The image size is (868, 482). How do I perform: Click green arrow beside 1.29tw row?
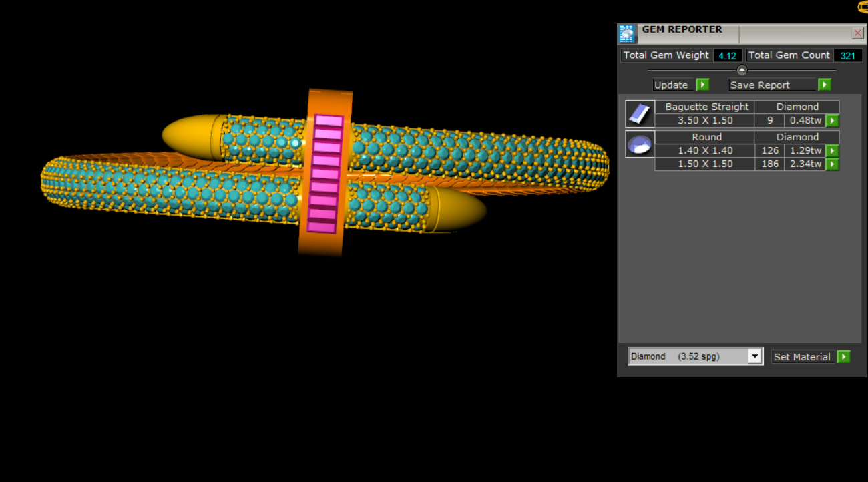click(x=832, y=151)
